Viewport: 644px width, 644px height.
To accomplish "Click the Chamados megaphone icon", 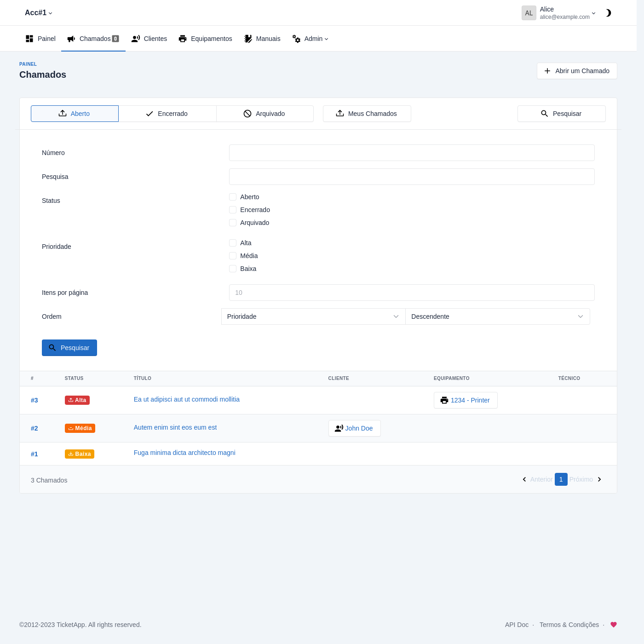I will tap(71, 39).
